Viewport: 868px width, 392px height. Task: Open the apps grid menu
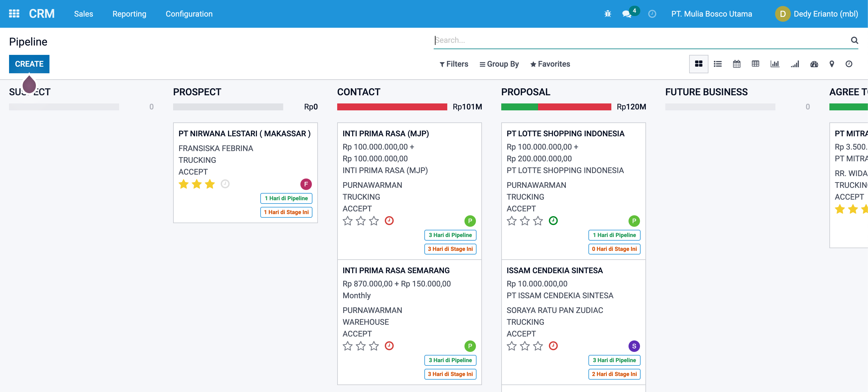click(14, 14)
